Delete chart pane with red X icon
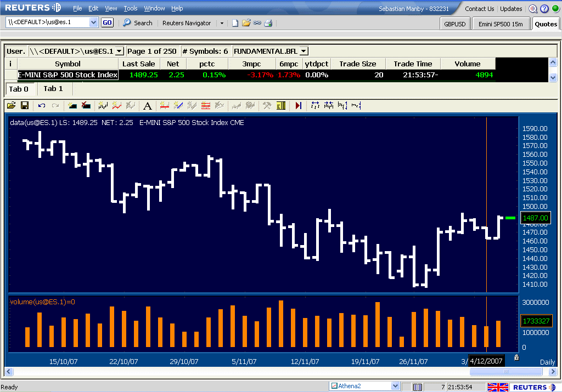562x392 pixels. tap(86, 105)
